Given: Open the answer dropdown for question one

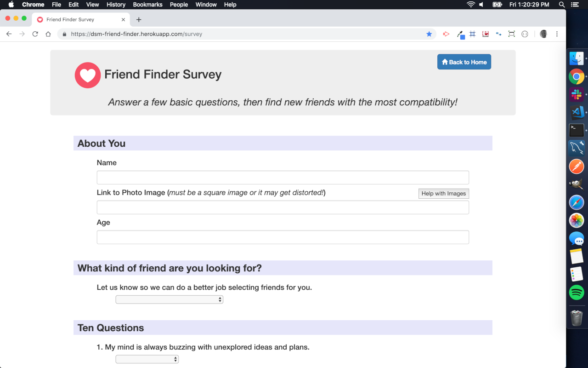Looking at the screenshot, I should pyautogui.click(x=147, y=359).
